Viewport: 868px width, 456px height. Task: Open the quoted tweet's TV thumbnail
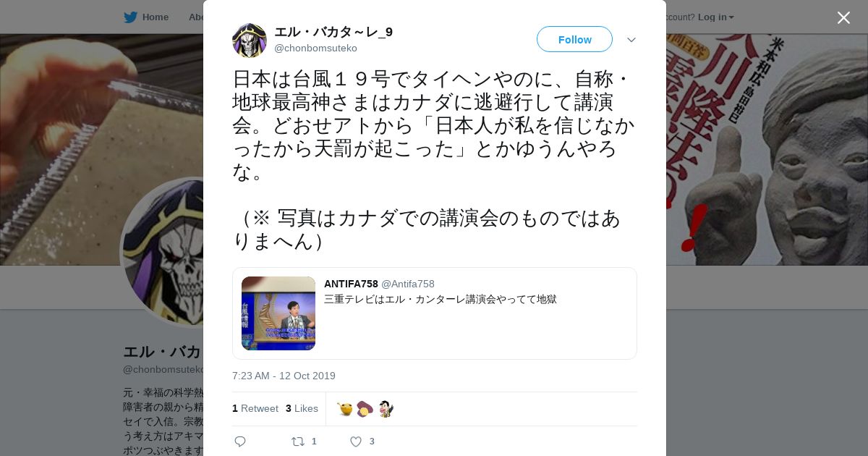[x=278, y=313]
